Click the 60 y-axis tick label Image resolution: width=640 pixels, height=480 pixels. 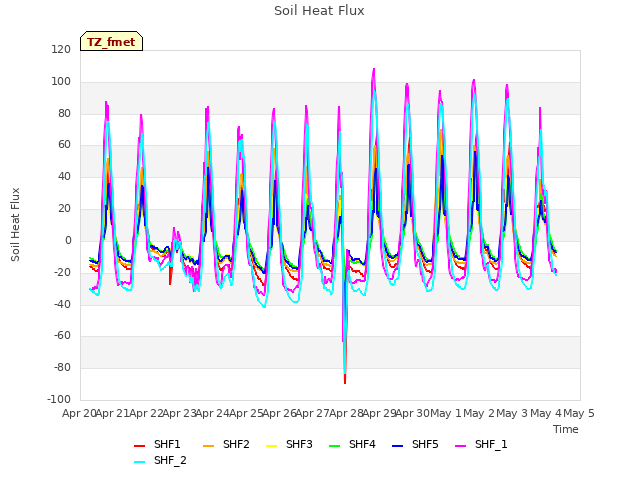pyautogui.click(x=64, y=144)
